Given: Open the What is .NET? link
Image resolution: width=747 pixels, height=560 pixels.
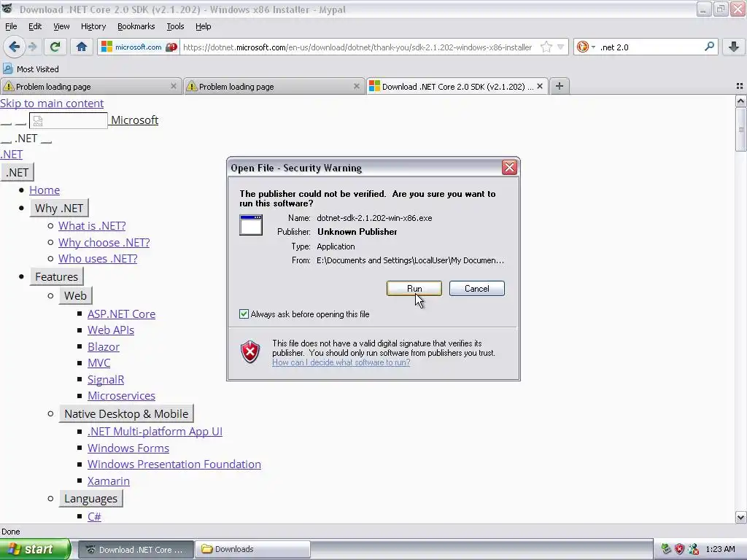Looking at the screenshot, I should point(92,226).
